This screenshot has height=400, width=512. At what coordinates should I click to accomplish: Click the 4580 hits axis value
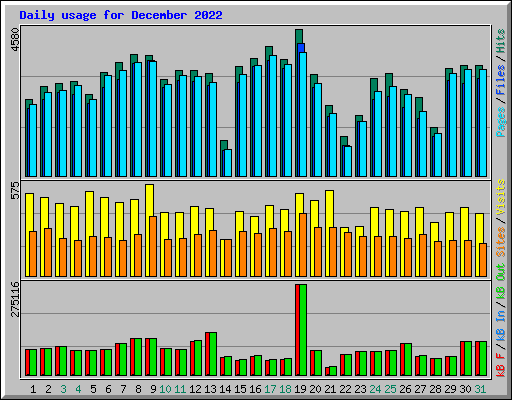point(15,40)
